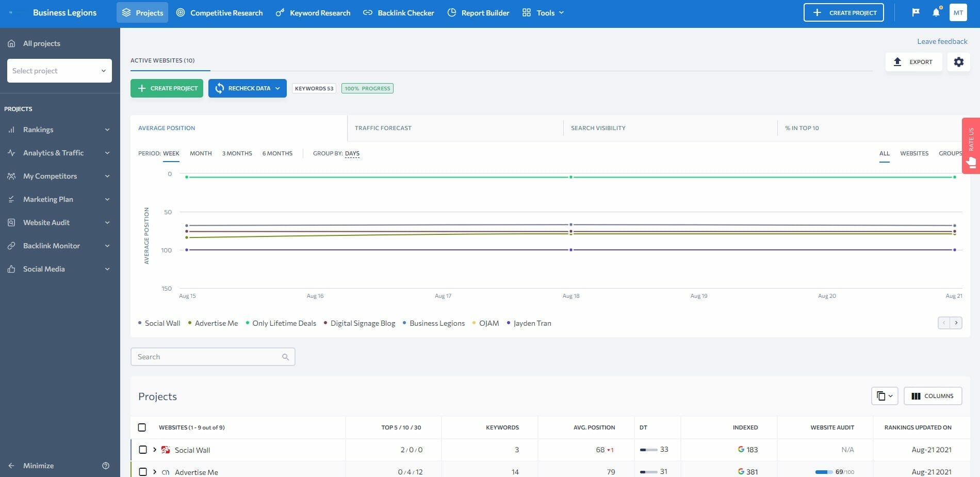Check the Advertise Me row checkbox
This screenshot has height=477, width=980.
143,471
